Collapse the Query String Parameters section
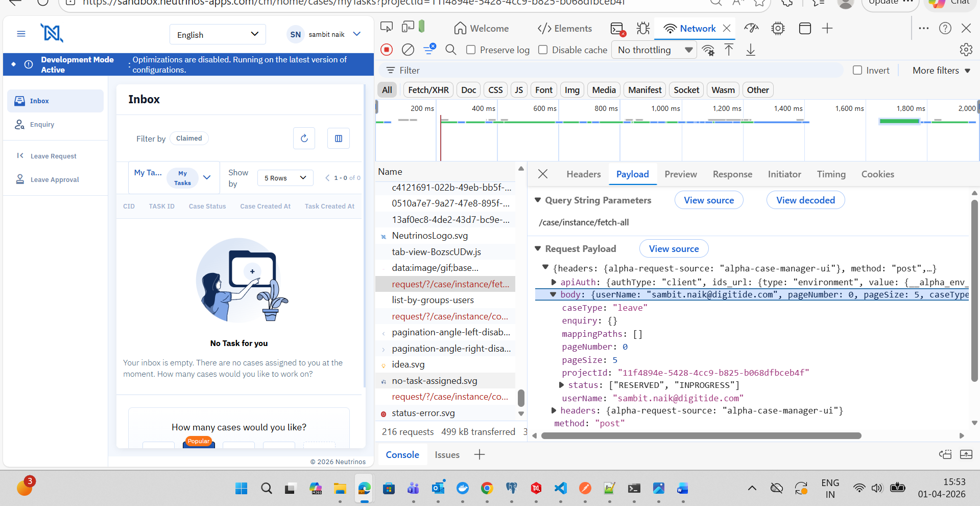 click(x=538, y=200)
